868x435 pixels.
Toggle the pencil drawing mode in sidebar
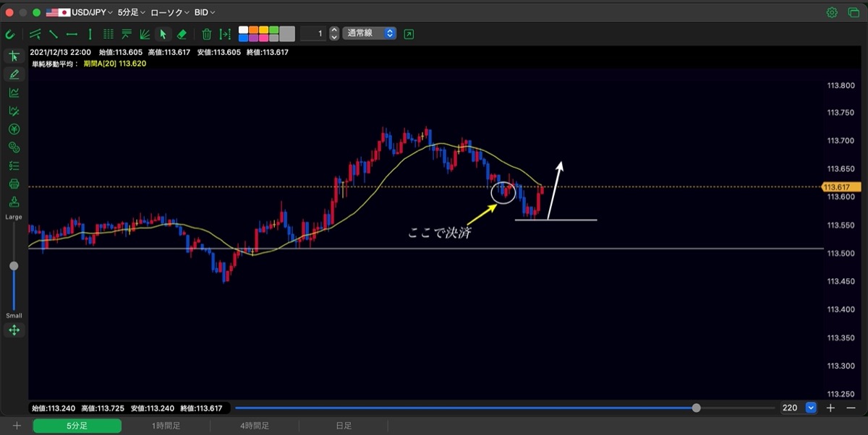pyautogui.click(x=14, y=74)
